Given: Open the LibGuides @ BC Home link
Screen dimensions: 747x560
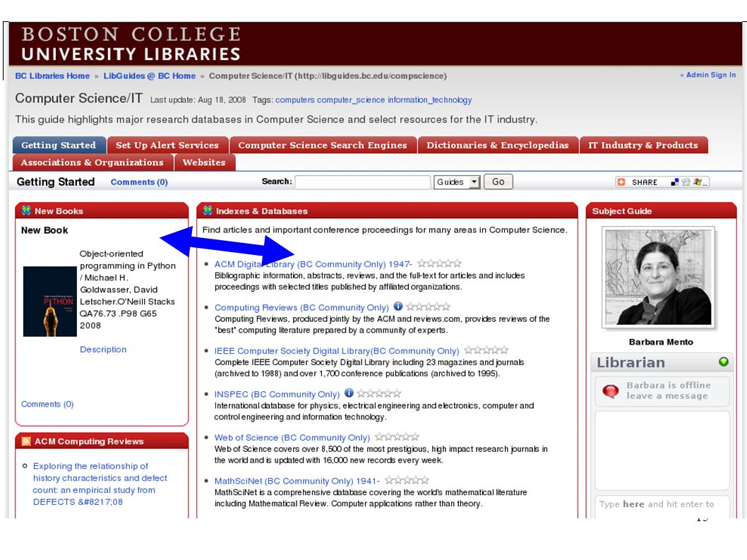Looking at the screenshot, I should pos(150,76).
